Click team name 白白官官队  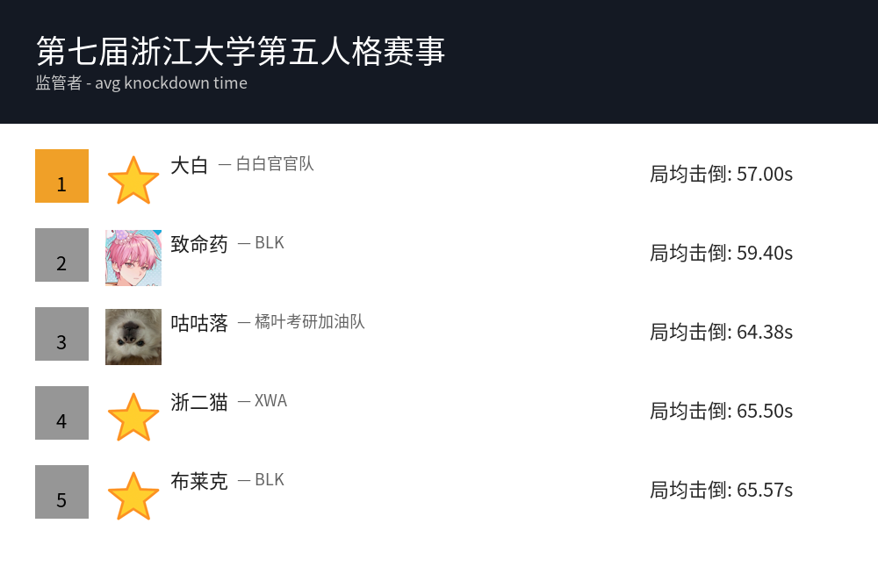point(275,164)
